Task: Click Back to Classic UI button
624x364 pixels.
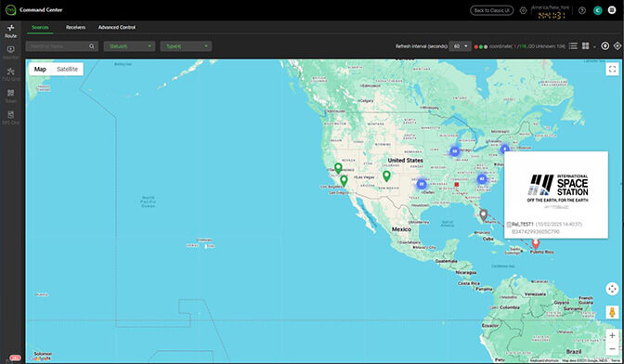Action: (x=491, y=10)
